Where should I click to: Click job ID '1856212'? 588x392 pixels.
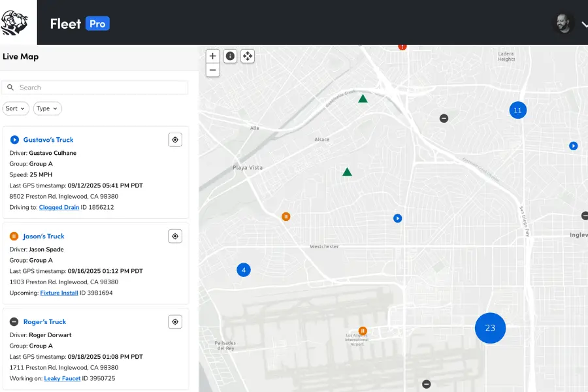[101, 208]
